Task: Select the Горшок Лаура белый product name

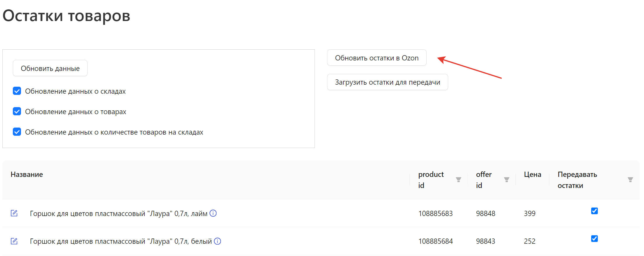Action: point(121,241)
